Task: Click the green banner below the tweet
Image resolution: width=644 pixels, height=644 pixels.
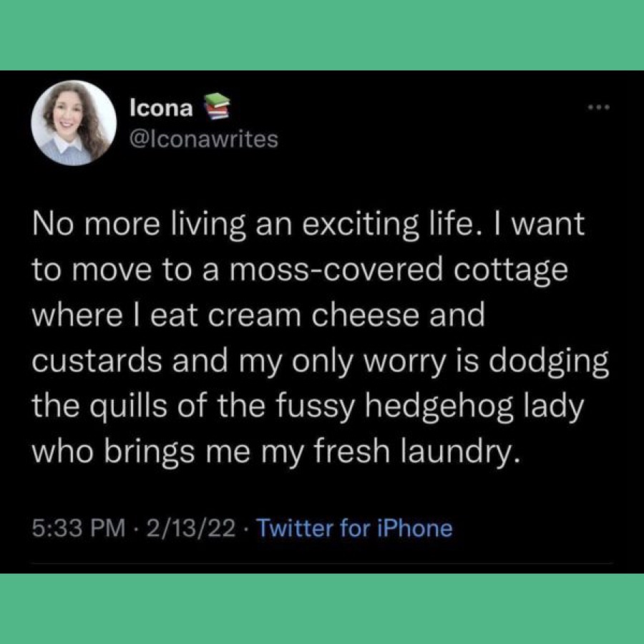Action: coord(322,609)
